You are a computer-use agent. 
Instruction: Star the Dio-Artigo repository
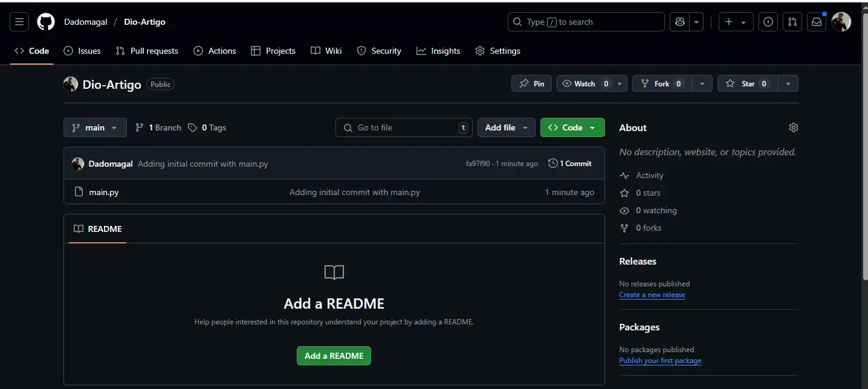click(748, 84)
